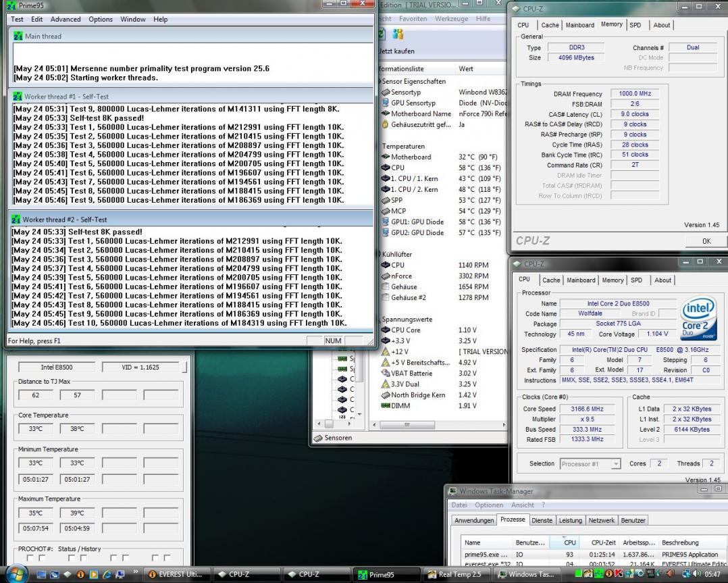Click the Sensoren status bar icon
This screenshot has height=583, width=728.
318,438
